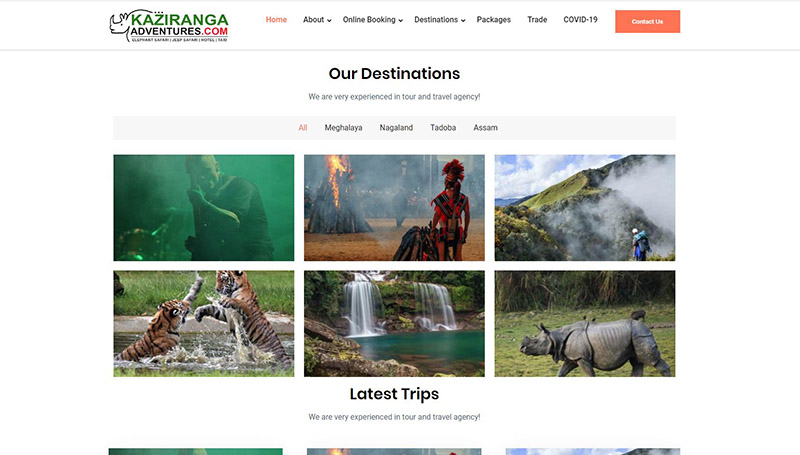Viewport: 800px width, 455px height.
Task: Open the one-horned rhino image
Action: point(585,323)
